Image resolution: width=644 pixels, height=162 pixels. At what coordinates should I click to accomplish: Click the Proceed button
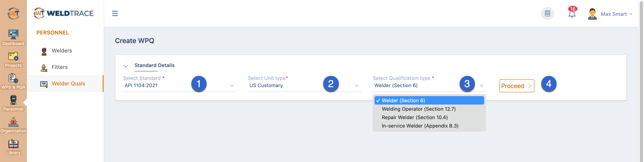(x=517, y=86)
